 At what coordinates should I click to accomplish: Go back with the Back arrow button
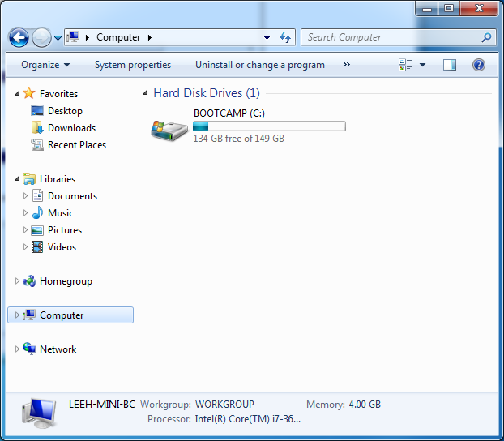point(19,37)
